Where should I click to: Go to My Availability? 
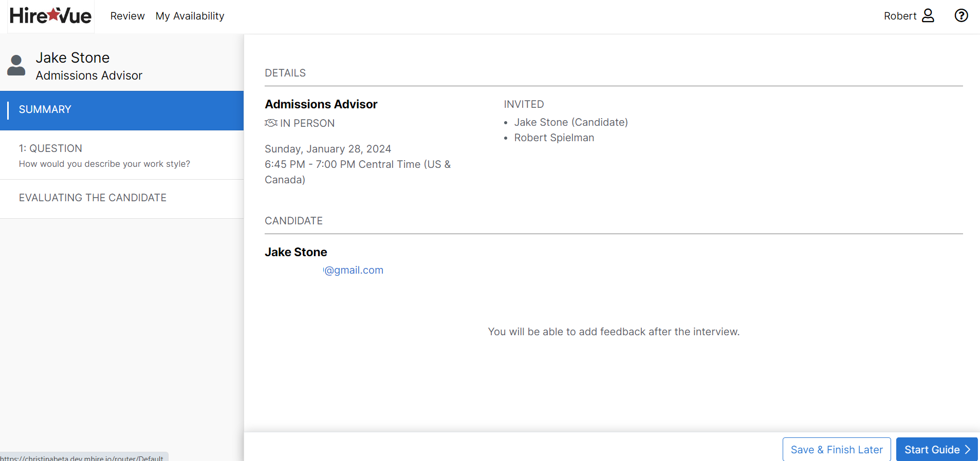(x=190, y=16)
